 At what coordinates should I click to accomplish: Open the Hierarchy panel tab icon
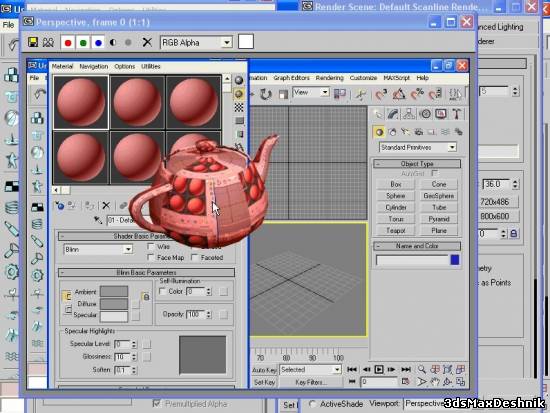coord(409,114)
